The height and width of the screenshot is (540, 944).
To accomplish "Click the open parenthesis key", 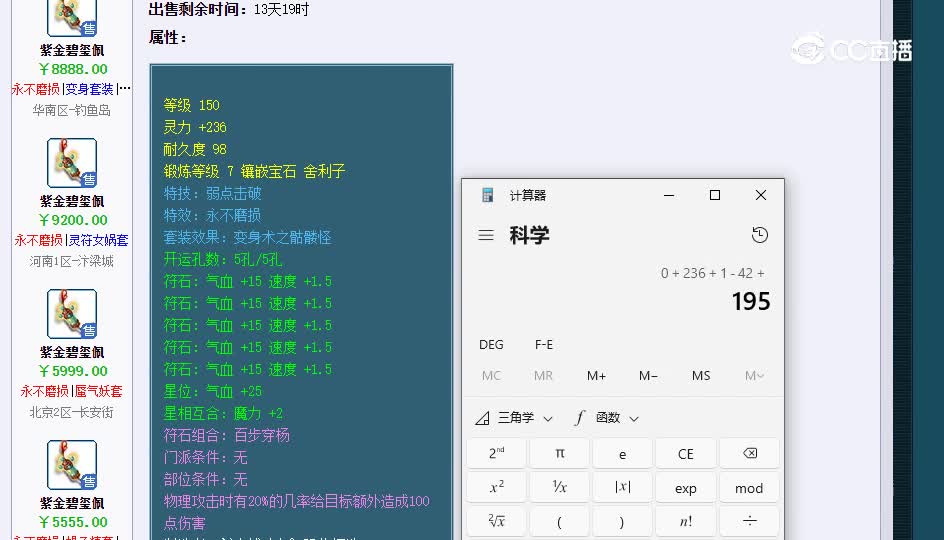I will [559, 521].
